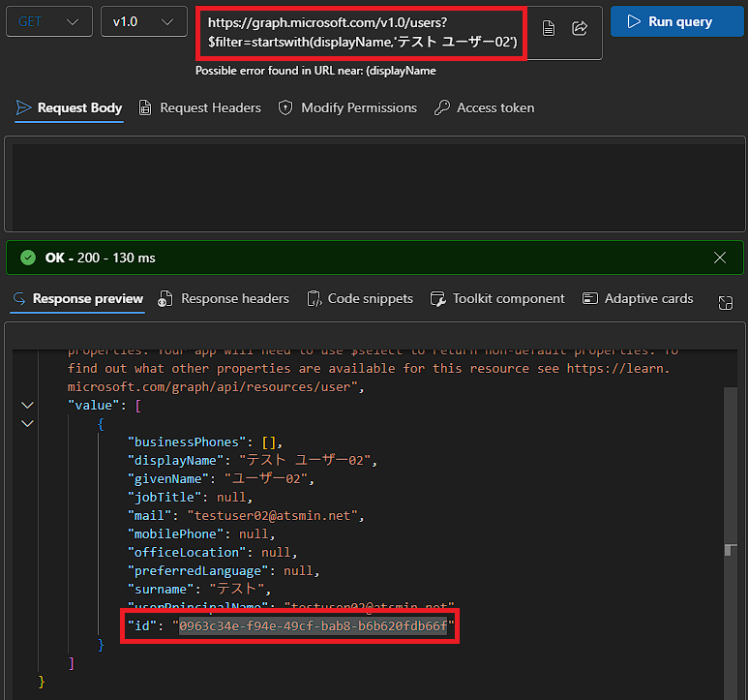Image resolution: width=748 pixels, height=700 pixels.
Task: Share the query with share icon
Action: pos(580,29)
